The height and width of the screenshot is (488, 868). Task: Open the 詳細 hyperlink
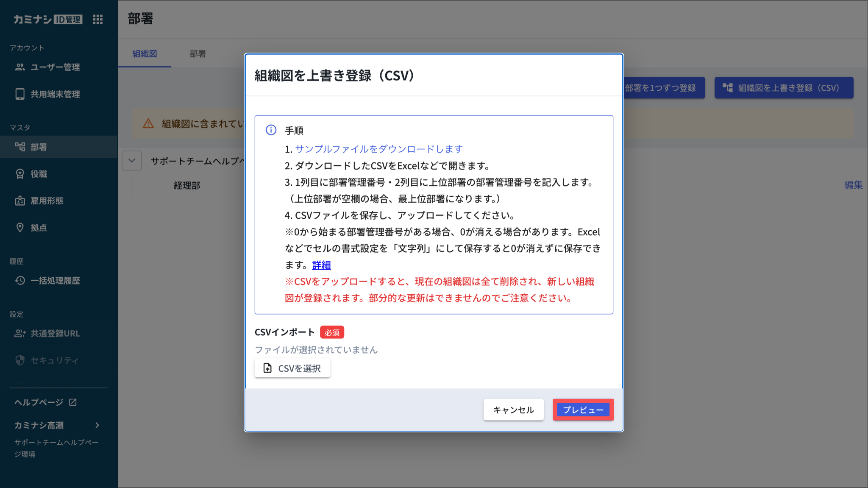321,265
